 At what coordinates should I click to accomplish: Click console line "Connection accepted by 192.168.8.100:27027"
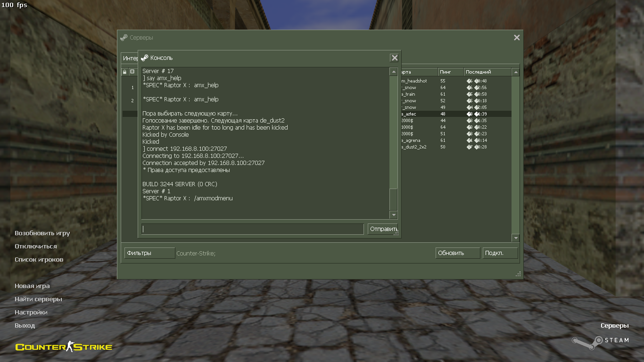(x=203, y=163)
